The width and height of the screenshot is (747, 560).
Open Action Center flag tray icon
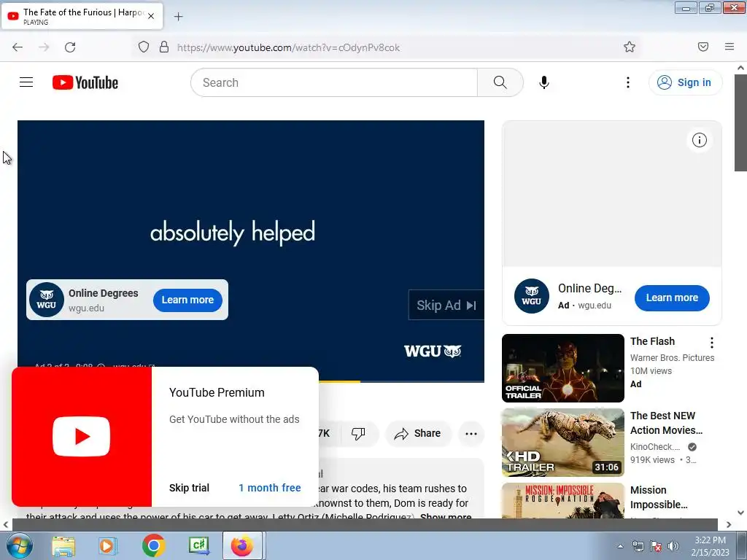(x=656, y=546)
